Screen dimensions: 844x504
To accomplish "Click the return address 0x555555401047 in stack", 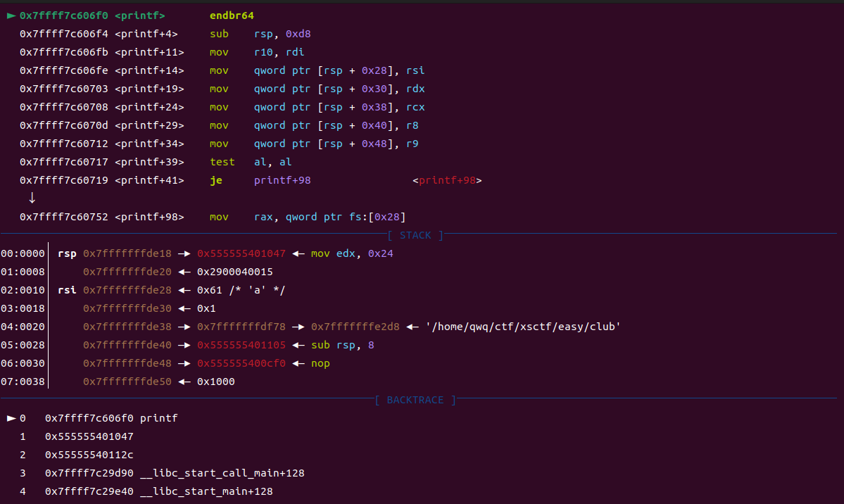I will [x=241, y=253].
